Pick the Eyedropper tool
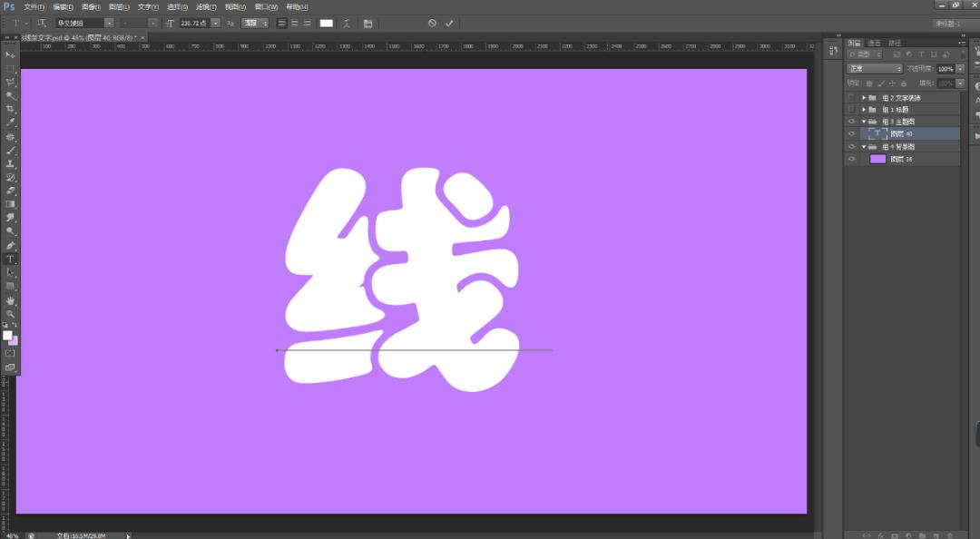This screenshot has width=980, height=539. click(10, 122)
